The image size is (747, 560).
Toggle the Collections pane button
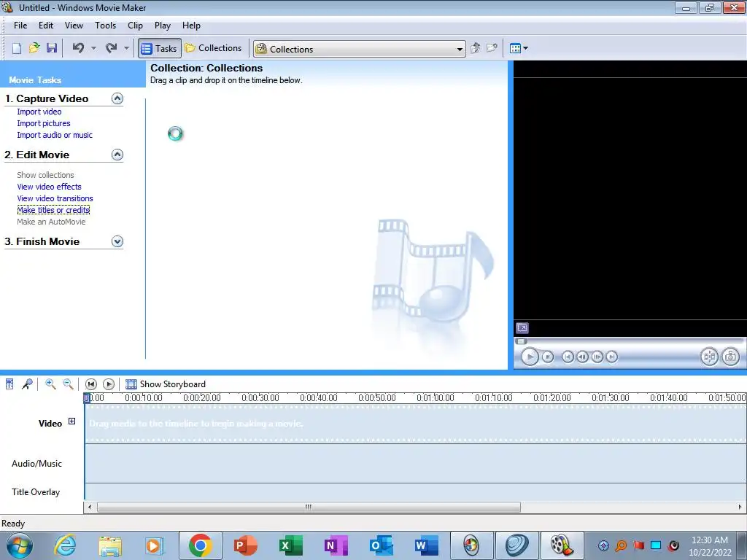(x=214, y=48)
